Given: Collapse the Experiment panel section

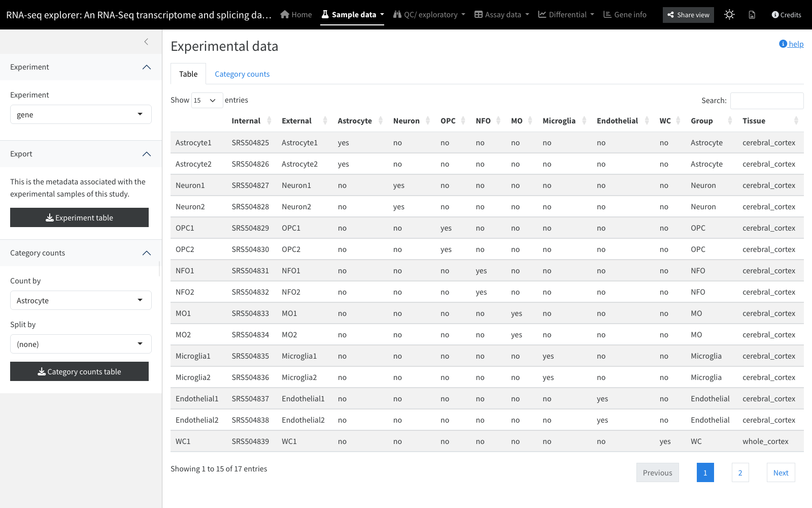Looking at the screenshot, I should pyautogui.click(x=81, y=67).
